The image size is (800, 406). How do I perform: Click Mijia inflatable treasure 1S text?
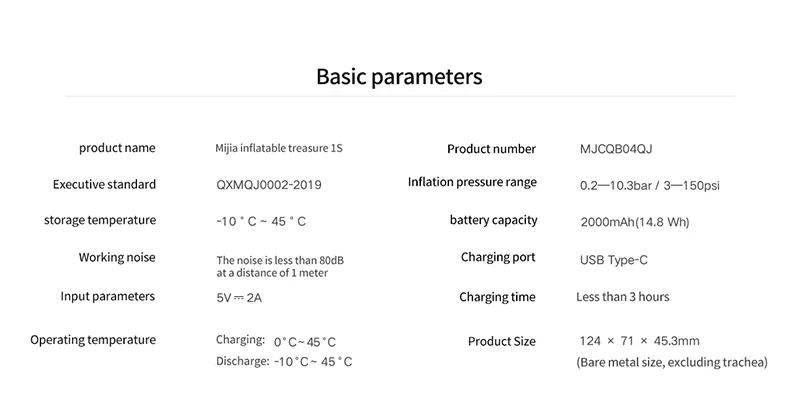coord(279,148)
